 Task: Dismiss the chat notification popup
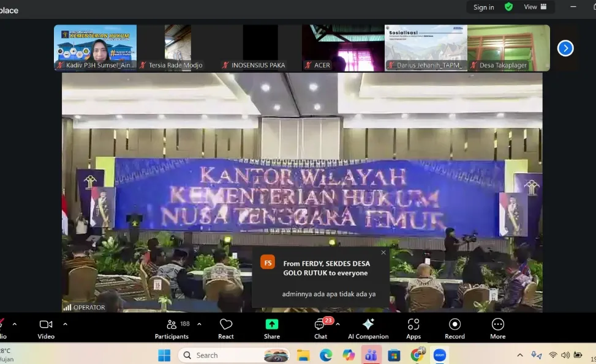383,253
